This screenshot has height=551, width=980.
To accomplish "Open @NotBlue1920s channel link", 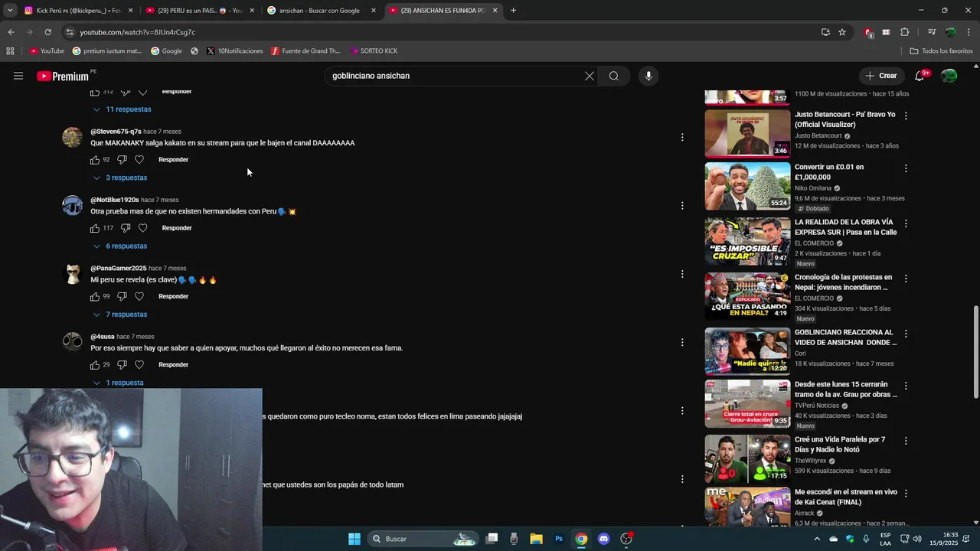I will 115,200.
